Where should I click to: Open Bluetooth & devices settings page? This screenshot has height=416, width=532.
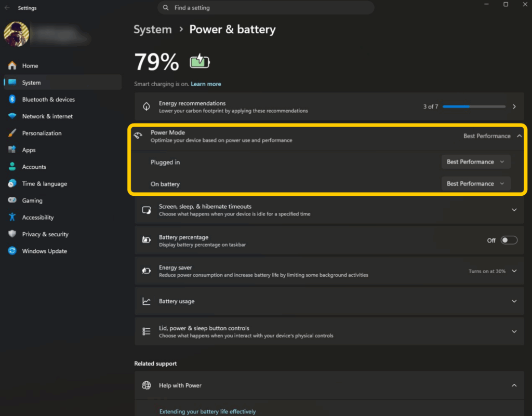pyautogui.click(x=62, y=99)
